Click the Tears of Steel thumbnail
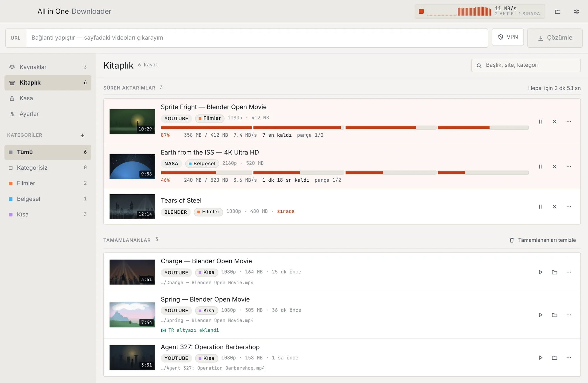This screenshot has width=588, height=383. coord(132,207)
